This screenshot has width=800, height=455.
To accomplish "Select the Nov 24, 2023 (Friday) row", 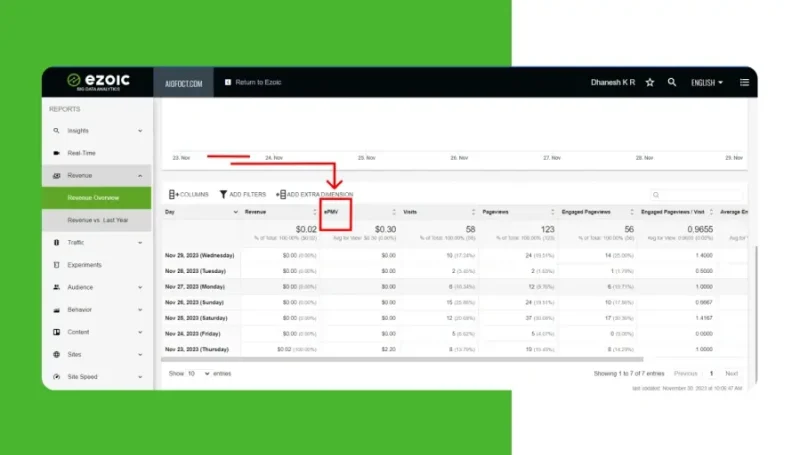I will 455,334.
